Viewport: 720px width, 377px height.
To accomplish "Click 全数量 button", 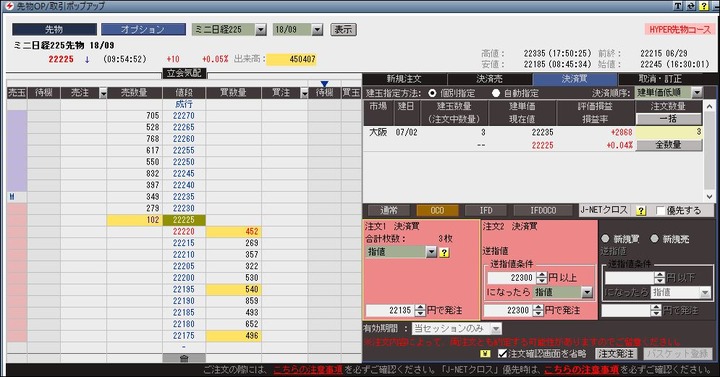I will tap(668, 145).
